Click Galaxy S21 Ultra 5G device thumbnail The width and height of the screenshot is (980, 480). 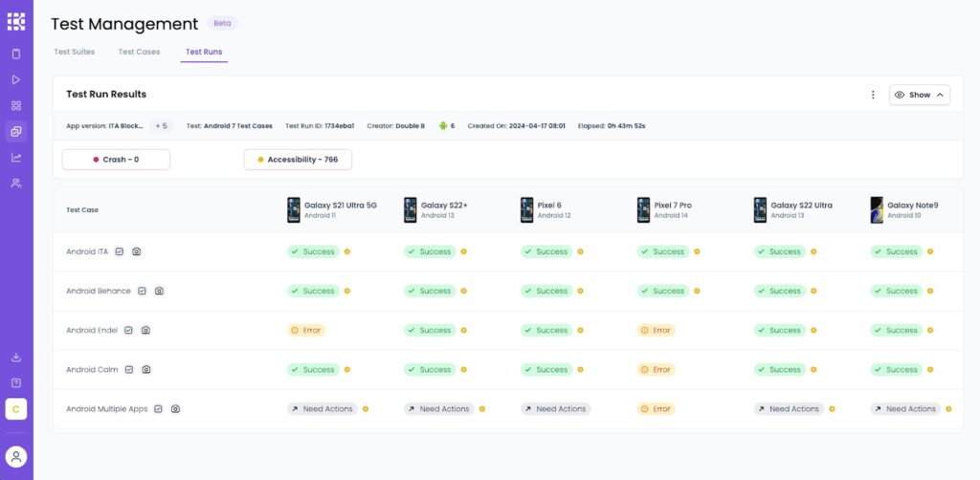(x=294, y=209)
